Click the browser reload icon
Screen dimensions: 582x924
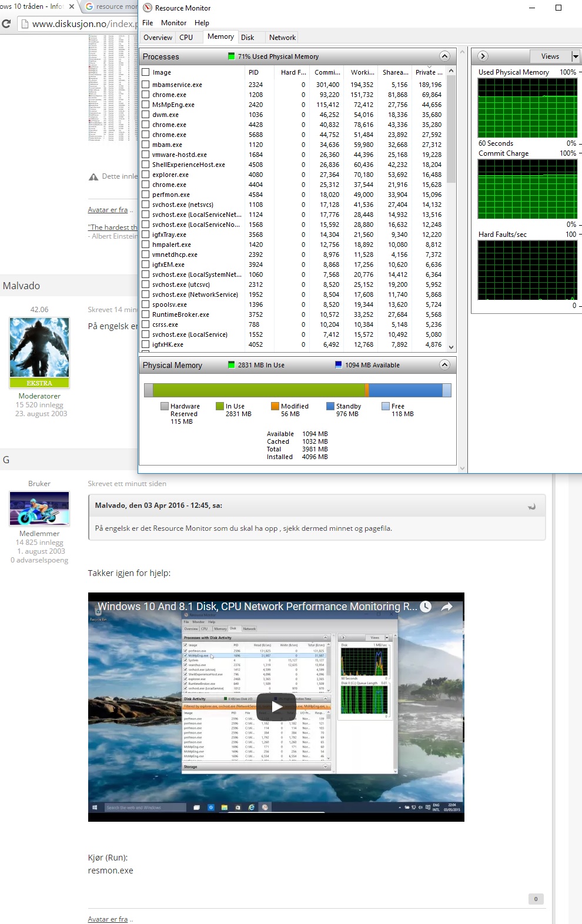tap(6, 24)
